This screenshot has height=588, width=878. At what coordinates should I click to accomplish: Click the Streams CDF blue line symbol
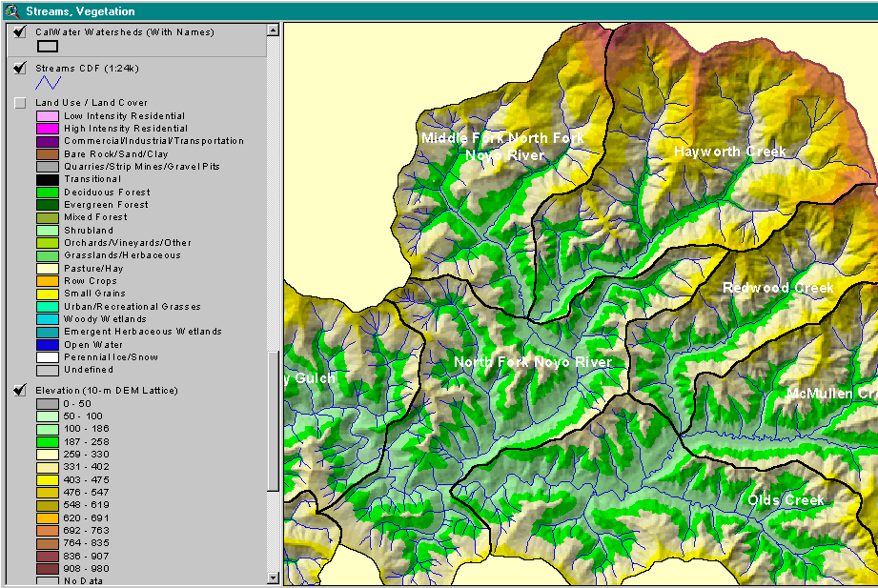[x=49, y=83]
